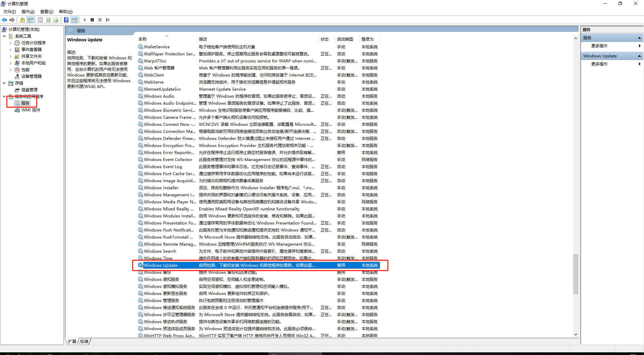Select the 磁盘管理 tree item
Screen dimensions: 644x355
[30, 90]
